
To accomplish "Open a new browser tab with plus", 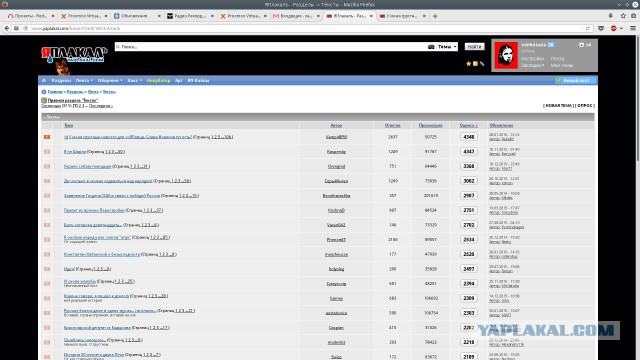I will coord(435,16).
